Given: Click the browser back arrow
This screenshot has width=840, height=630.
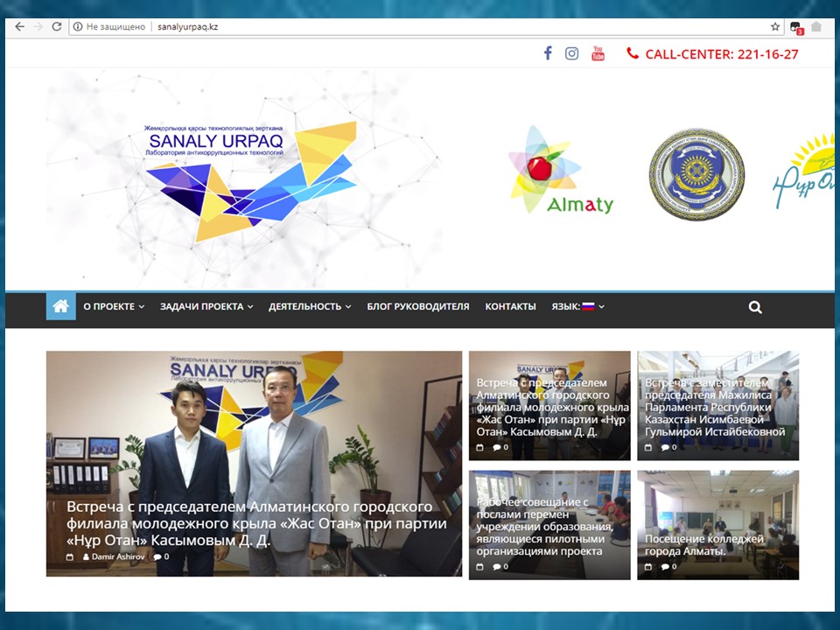Looking at the screenshot, I should (x=19, y=27).
